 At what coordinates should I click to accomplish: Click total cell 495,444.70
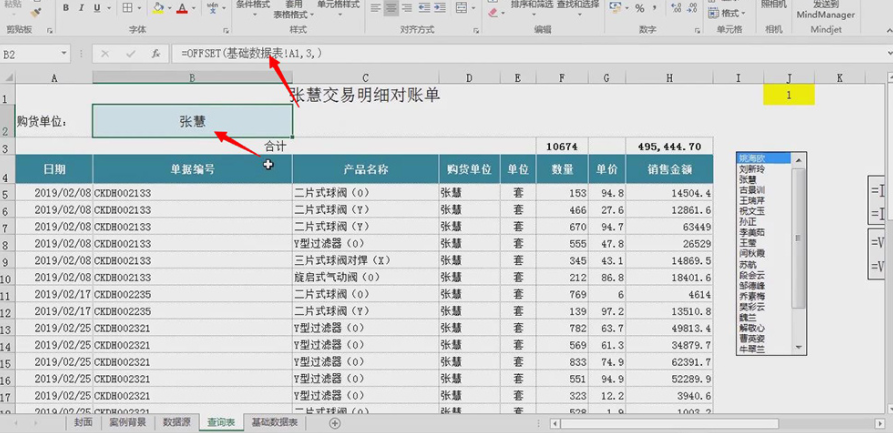pos(669,146)
